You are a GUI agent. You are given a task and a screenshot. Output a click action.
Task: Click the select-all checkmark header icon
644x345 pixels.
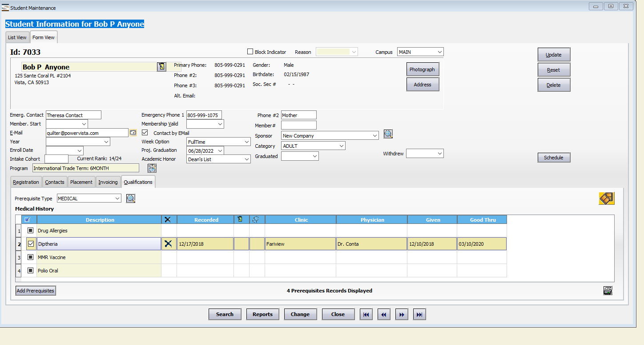click(x=28, y=219)
